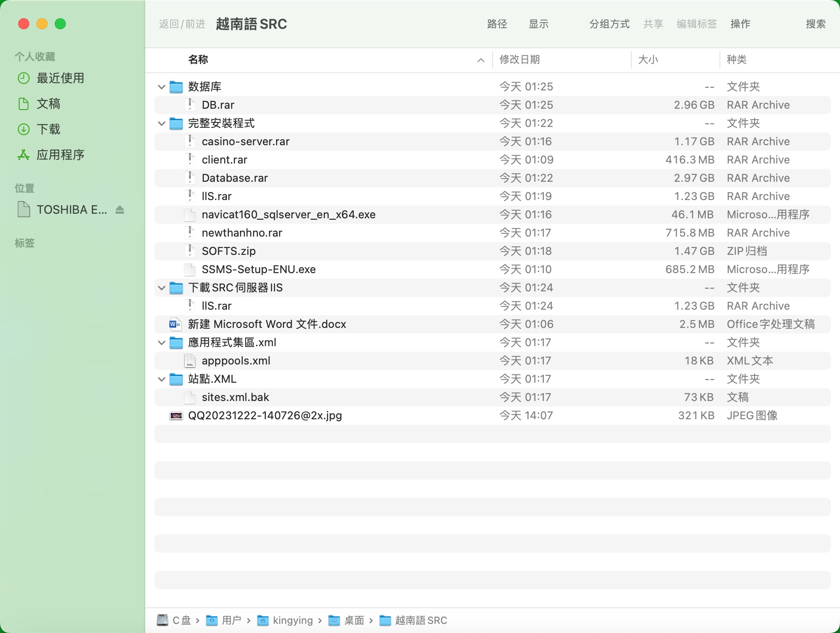Click the 返回/前进 navigation control

tap(182, 24)
